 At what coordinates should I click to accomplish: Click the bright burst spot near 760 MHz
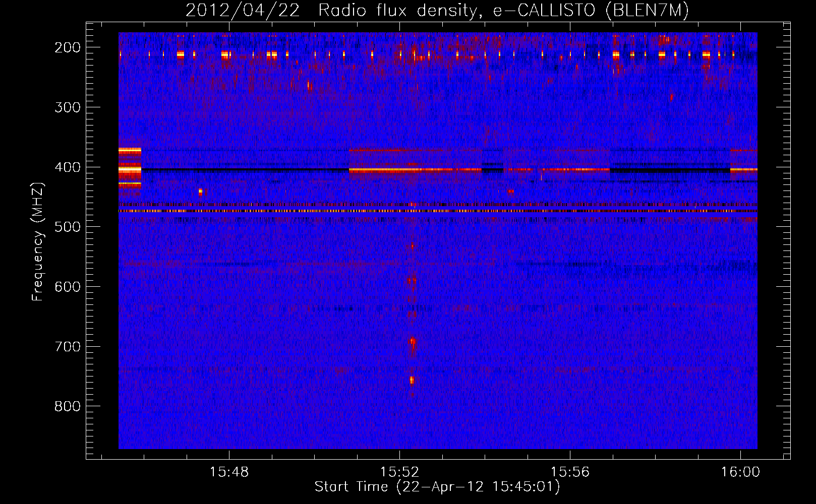pos(412,380)
